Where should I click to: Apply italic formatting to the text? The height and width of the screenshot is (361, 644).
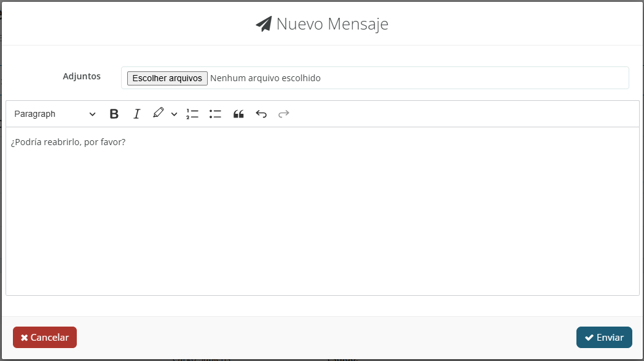(136, 114)
